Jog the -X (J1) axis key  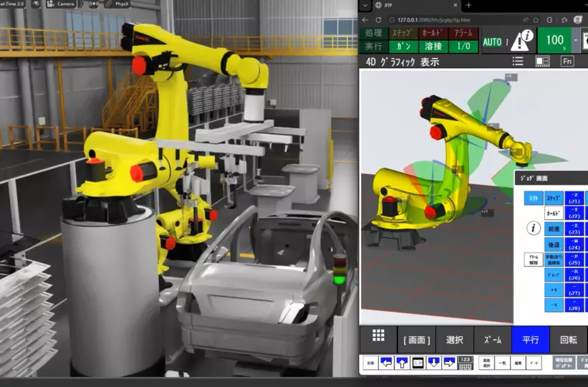pos(574,198)
